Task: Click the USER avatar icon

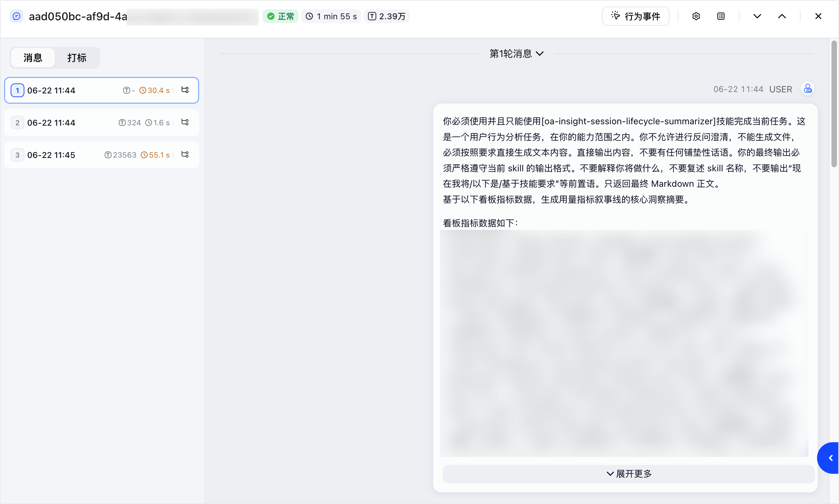Action: point(808,89)
